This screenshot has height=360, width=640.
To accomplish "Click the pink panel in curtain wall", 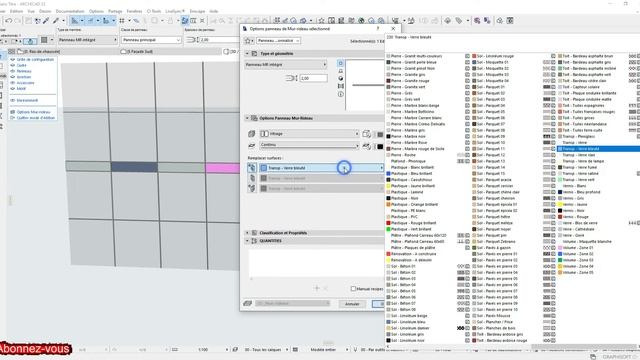I will click(222, 168).
